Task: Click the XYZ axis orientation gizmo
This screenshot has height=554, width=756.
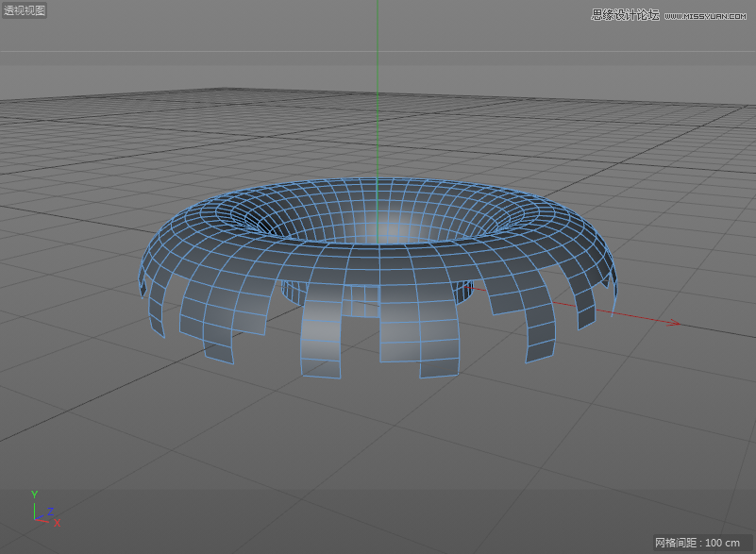Action: [x=44, y=509]
